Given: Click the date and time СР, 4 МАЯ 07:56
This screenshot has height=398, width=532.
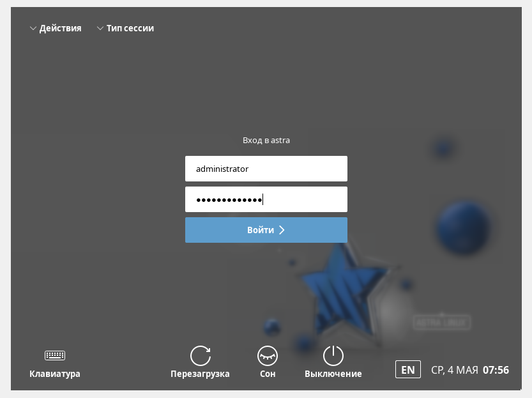Looking at the screenshot, I should (470, 370).
